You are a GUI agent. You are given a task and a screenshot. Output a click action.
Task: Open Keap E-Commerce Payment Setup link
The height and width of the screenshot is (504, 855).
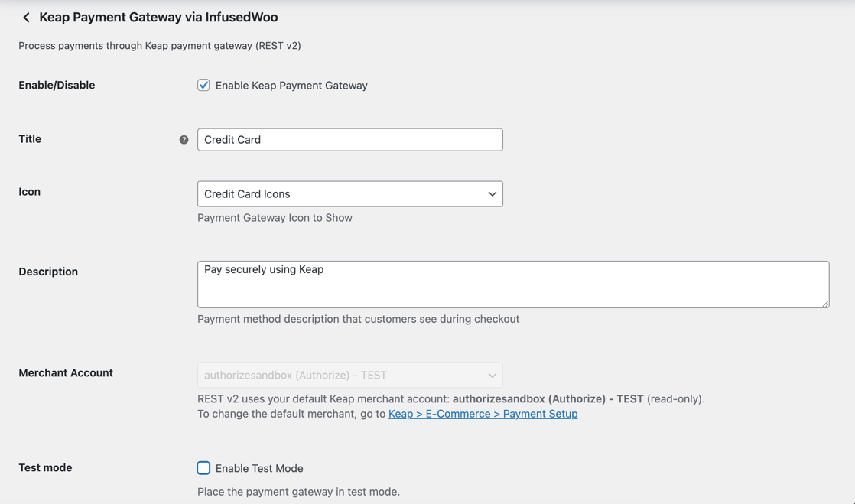click(482, 413)
